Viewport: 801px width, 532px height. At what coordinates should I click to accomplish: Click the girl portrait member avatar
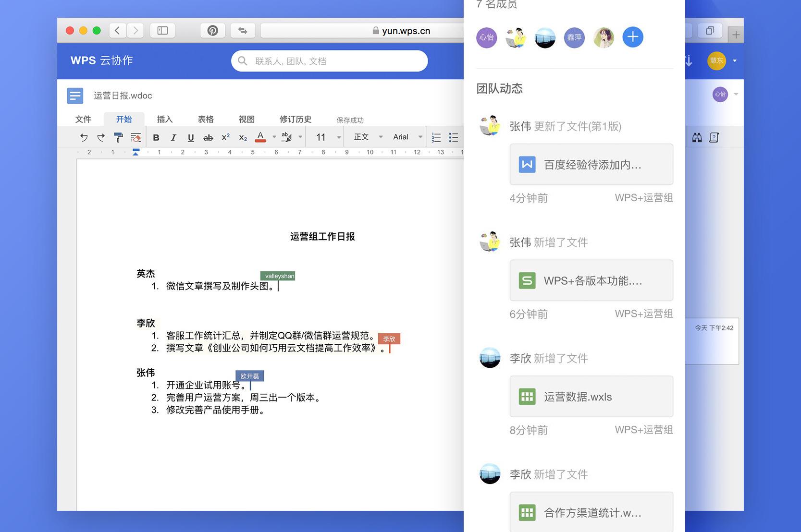coord(604,37)
